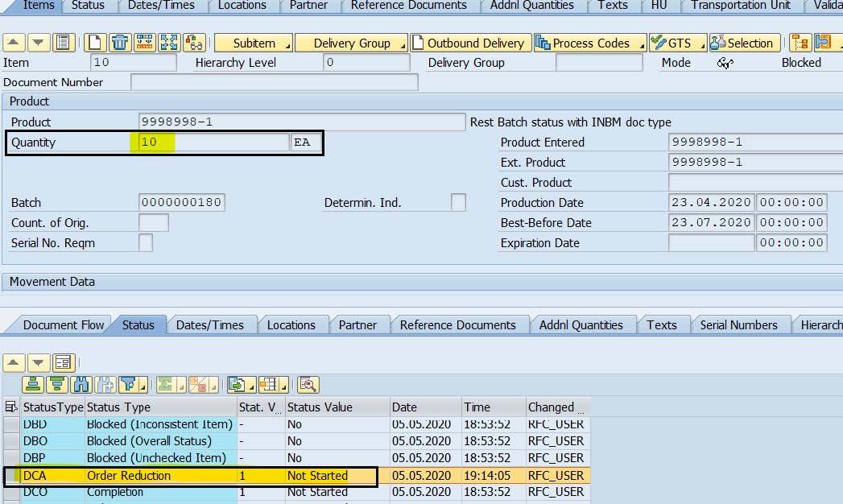Viewport: 843px width, 504px height.
Task: Click the Outbound Delivery button
Action: [468, 43]
